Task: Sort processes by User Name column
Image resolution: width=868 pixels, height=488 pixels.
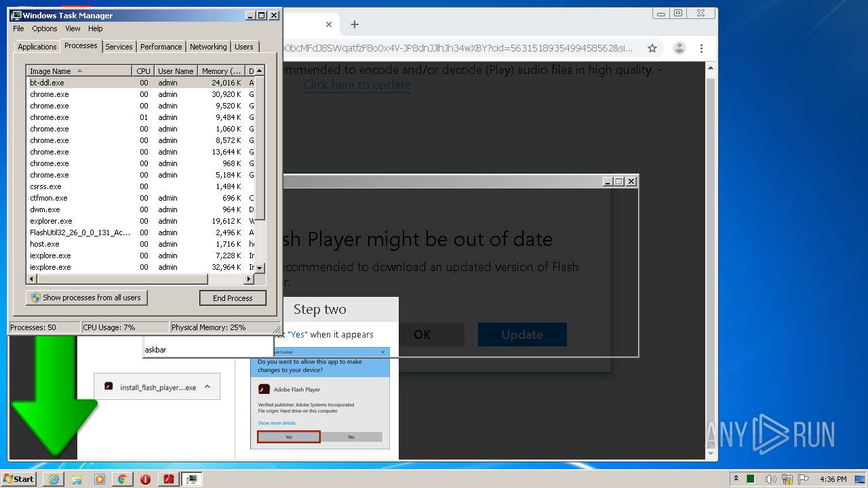Action: pyautogui.click(x=176, y=70)
